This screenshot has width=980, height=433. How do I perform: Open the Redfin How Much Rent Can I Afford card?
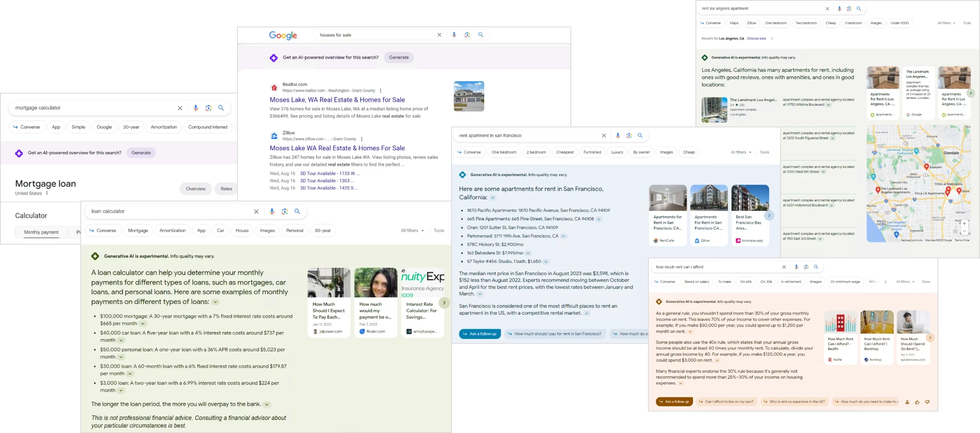click(841, 337)
